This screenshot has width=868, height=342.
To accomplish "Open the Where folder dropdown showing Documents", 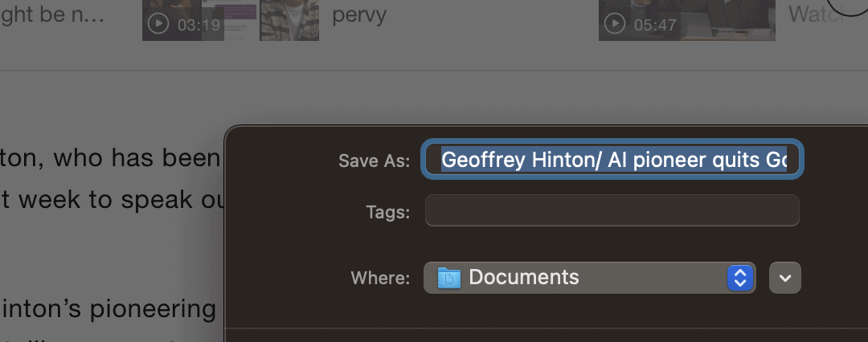I will pyautogui.click(x=590, y=277).
